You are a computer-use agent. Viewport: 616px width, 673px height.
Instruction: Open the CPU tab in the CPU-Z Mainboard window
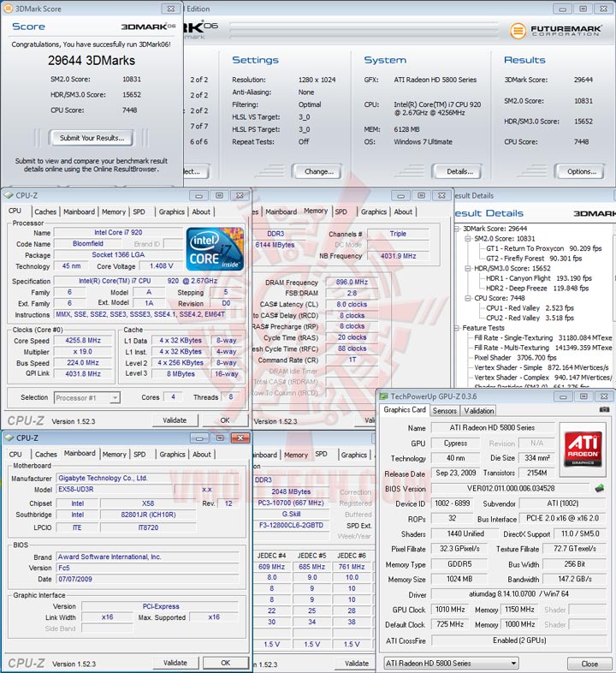point(15,454)
